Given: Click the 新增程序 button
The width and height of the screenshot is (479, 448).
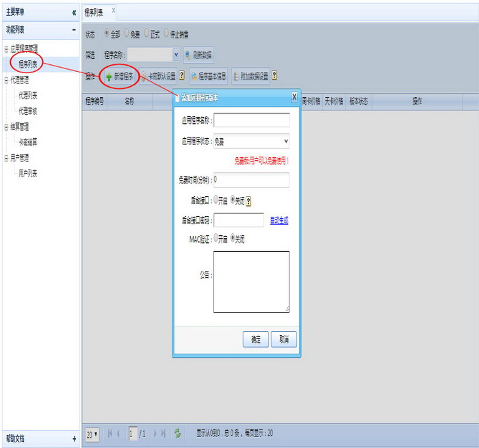Looking at the screenshot, I should coord(120,77).
